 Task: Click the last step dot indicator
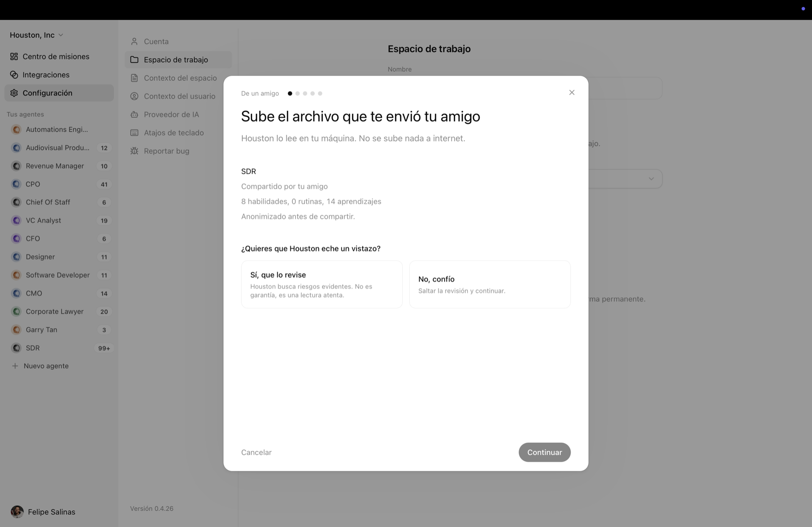320,93
